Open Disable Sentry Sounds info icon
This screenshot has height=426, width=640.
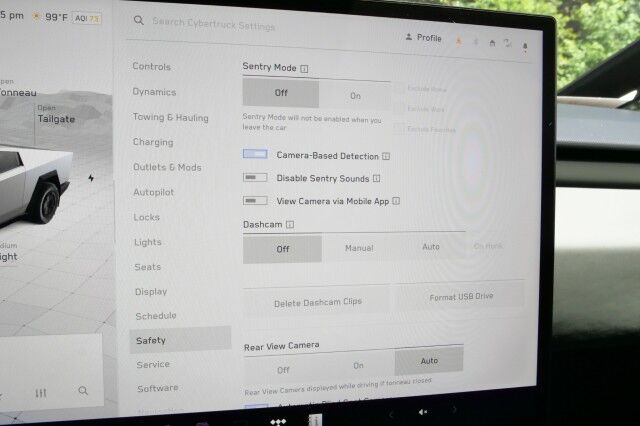pos(377,178)
